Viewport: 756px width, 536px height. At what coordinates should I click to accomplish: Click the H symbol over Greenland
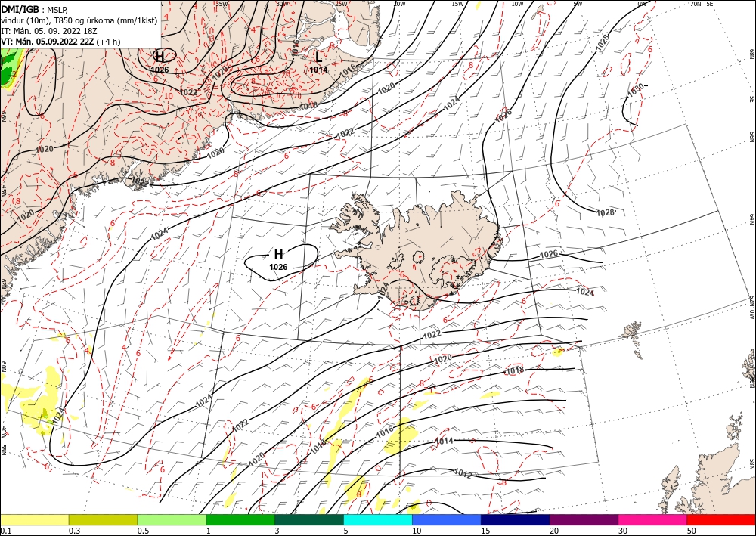pos(160,56)
